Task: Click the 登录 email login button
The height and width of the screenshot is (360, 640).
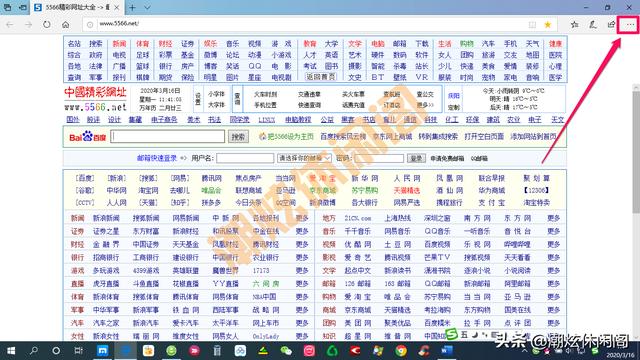Action: (x=416, y=158)
